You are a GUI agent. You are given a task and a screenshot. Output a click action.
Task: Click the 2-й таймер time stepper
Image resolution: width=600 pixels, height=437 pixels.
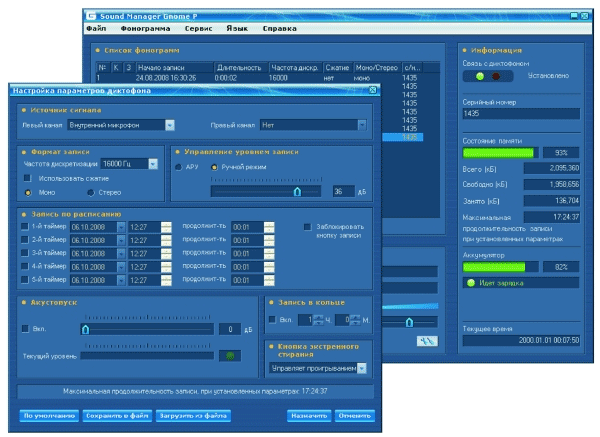pyautogui.click(x=166, y=240)
